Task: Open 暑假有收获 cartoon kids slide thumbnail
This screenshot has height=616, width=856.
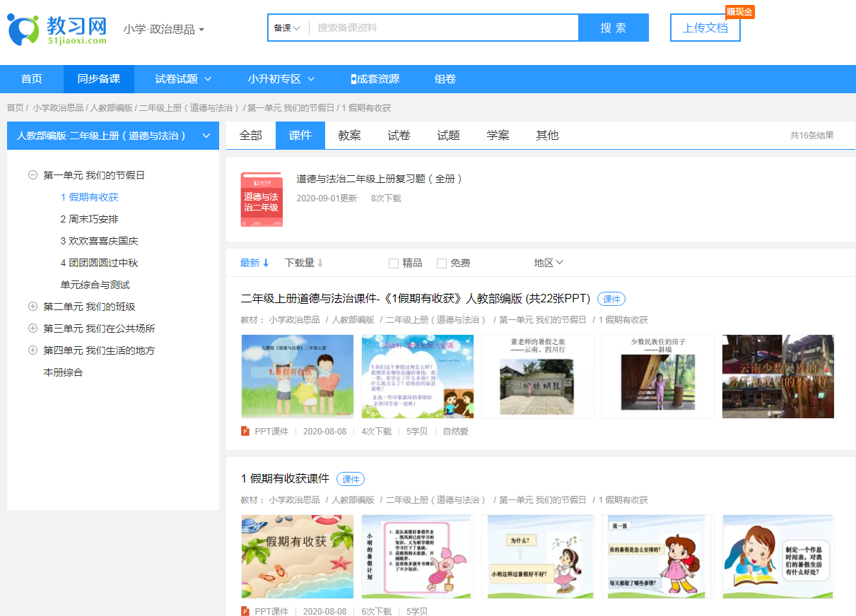Action: [x=298, y=377]
